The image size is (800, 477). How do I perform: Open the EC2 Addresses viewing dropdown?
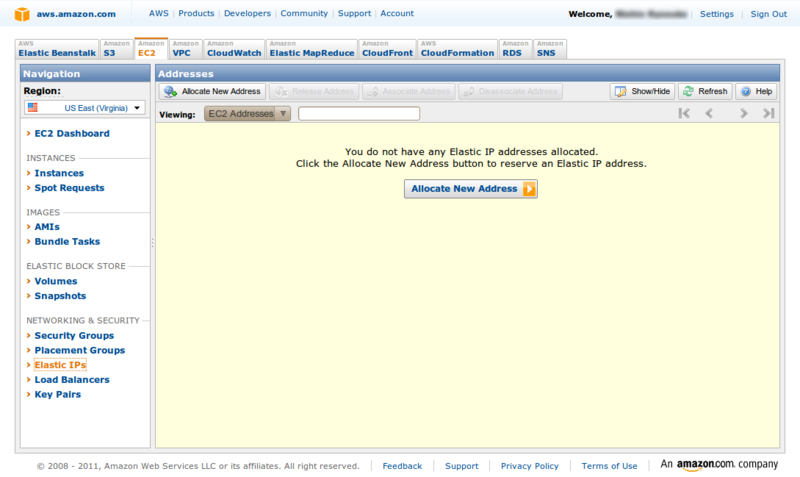click(x=247, y=114)
